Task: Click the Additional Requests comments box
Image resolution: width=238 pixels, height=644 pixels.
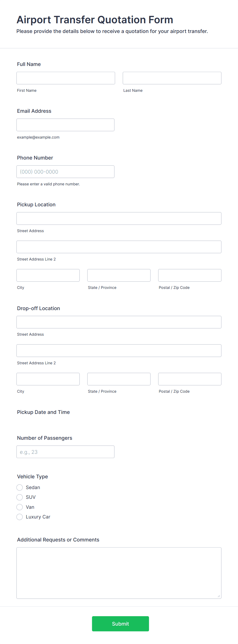Action: pyautogui.click(x=119, y=573)
